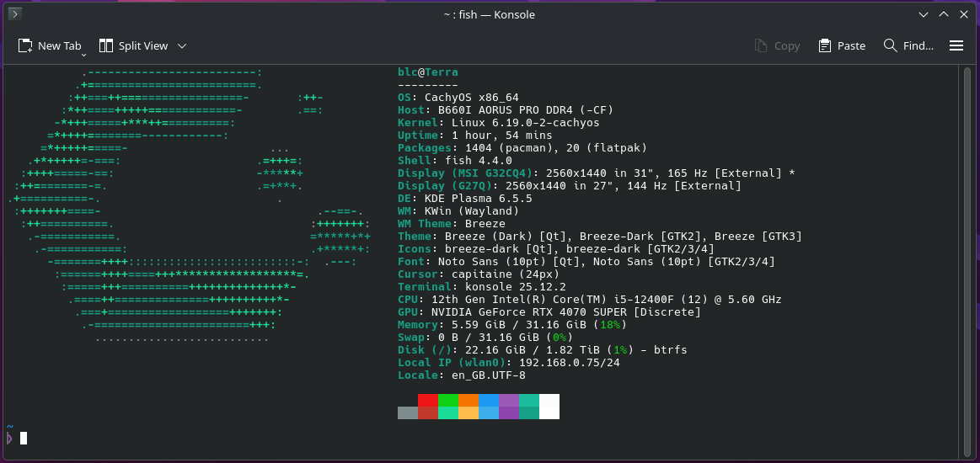Close the Konsole window

point(964,13)
